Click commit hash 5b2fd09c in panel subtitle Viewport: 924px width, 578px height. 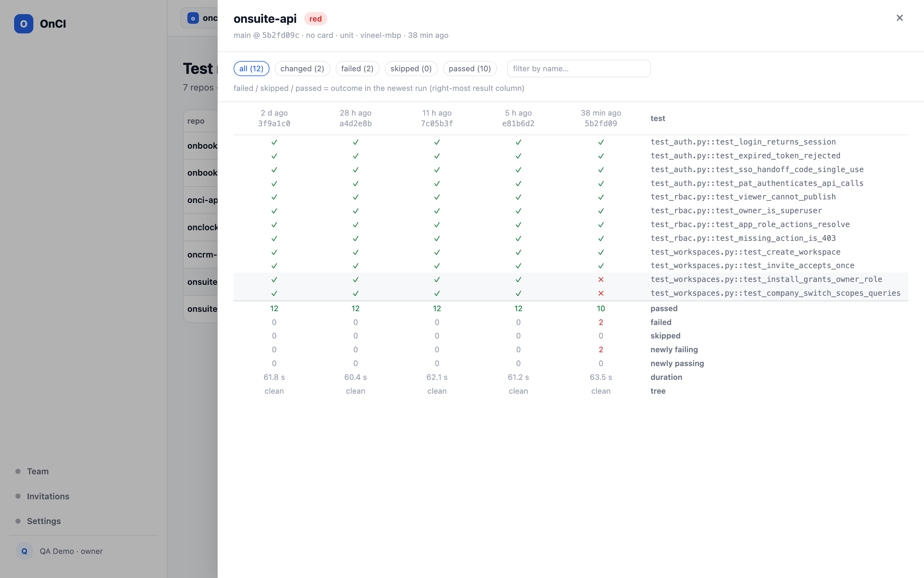click(281, 35)
